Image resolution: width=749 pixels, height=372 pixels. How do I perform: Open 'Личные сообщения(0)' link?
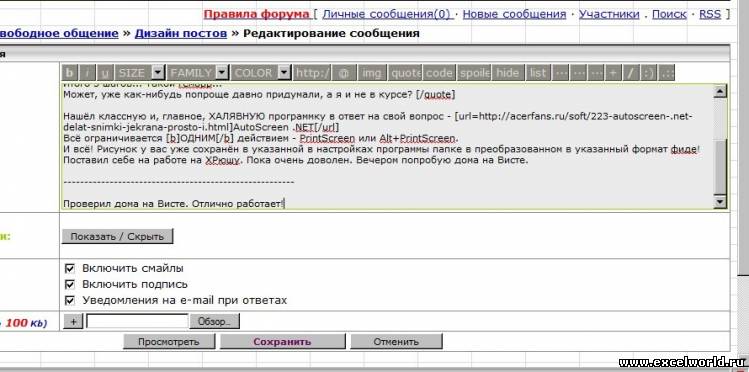(386, 14)
